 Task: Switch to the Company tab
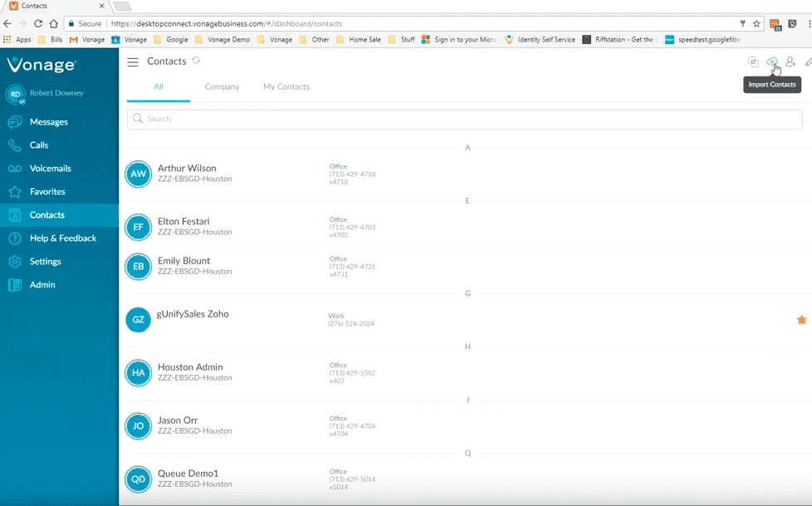(x=222, y=87)
